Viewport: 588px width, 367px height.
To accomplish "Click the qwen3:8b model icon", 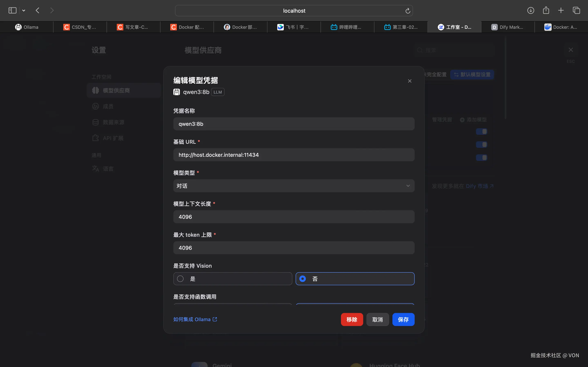I will click(177, 92).
